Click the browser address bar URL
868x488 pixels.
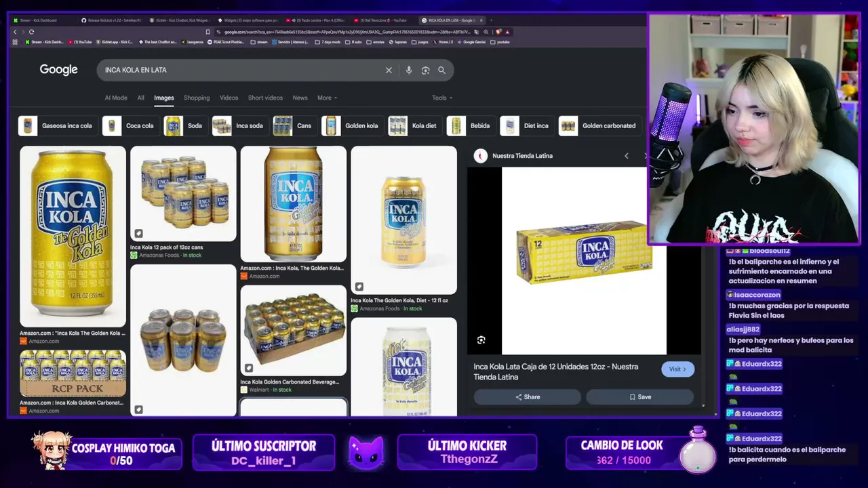click(347, 32)
